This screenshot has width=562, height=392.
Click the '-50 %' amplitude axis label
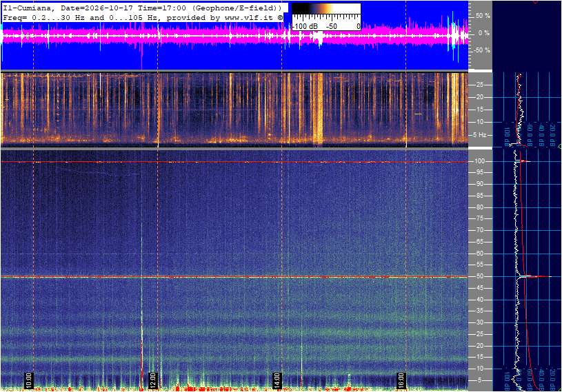482,50
